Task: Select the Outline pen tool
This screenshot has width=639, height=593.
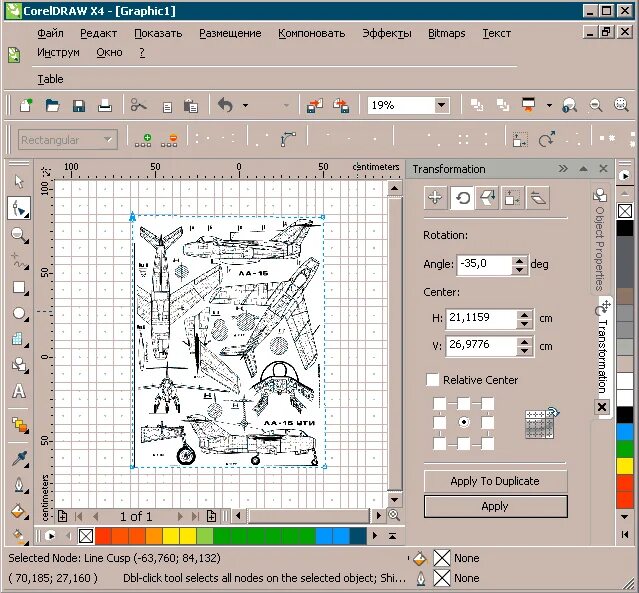Action: (19, 484)
